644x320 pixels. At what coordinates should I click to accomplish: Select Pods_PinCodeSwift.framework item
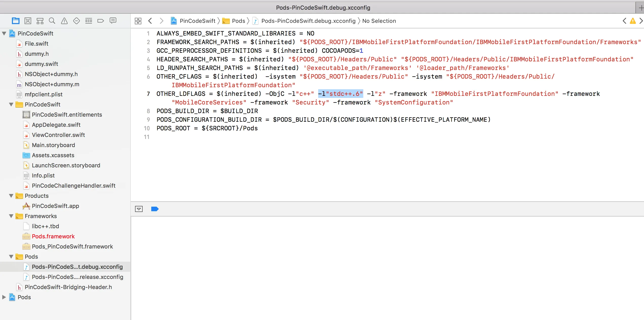point(72,246)
